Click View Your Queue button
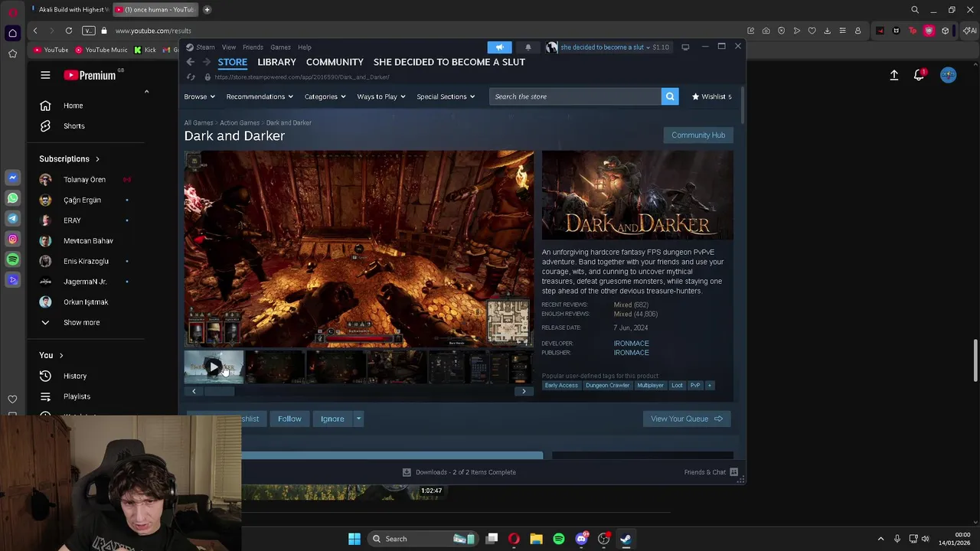 click(687, 419)
